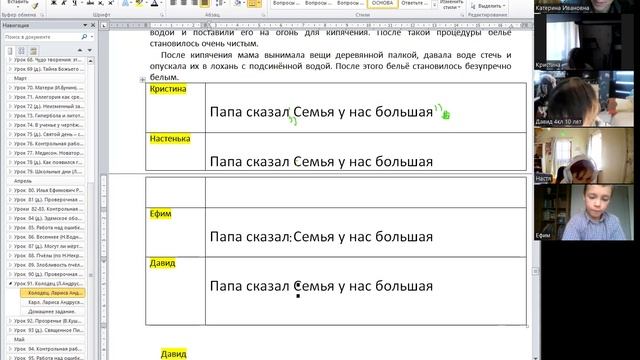
Task: Switch to search results browse tab
Action: (33, 51)
